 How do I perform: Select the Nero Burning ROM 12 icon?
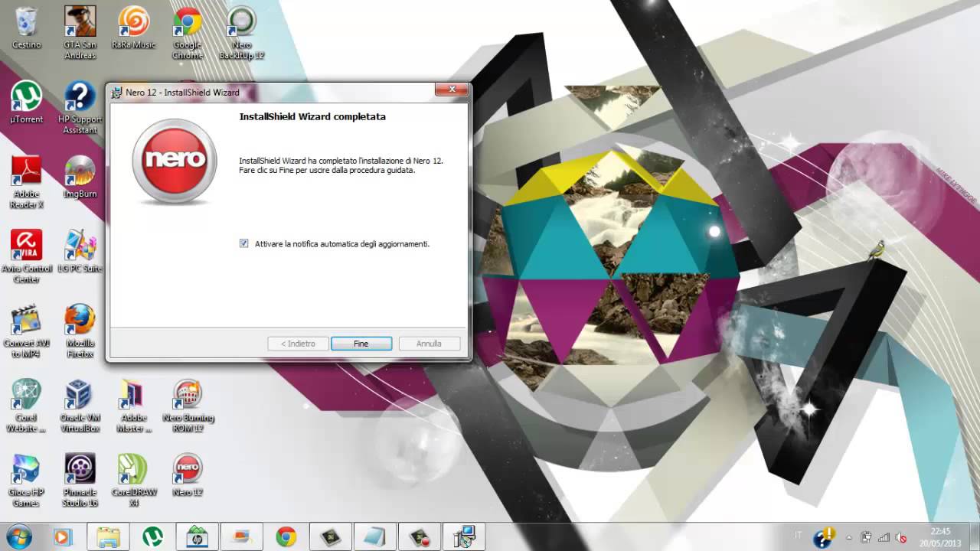coord(188,406)
